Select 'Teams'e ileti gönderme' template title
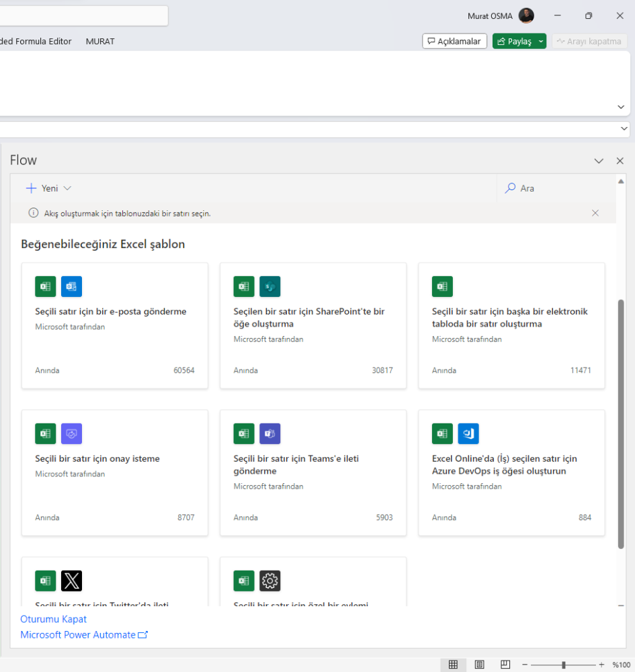This screenshot has width=635, height=672. pos(296,464)
